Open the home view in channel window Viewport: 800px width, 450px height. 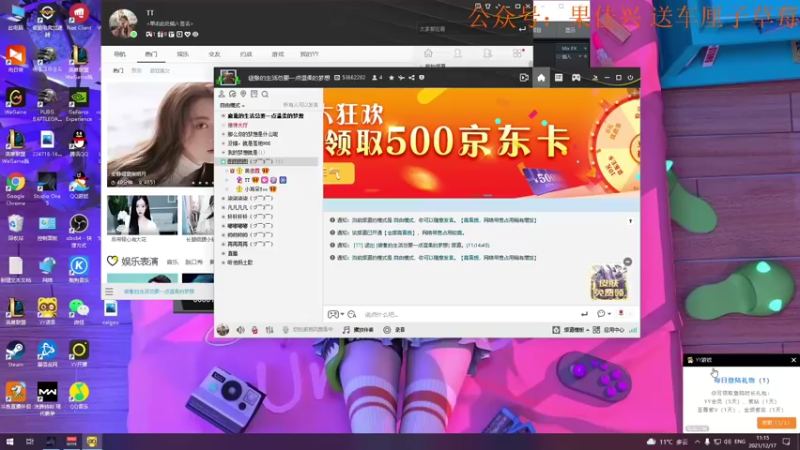(x=541, y=78)
